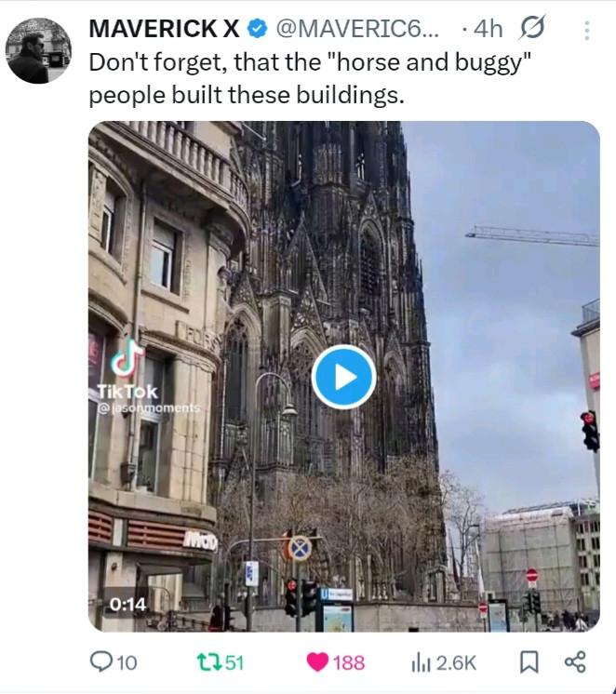Click the 188 likes count

349,663
